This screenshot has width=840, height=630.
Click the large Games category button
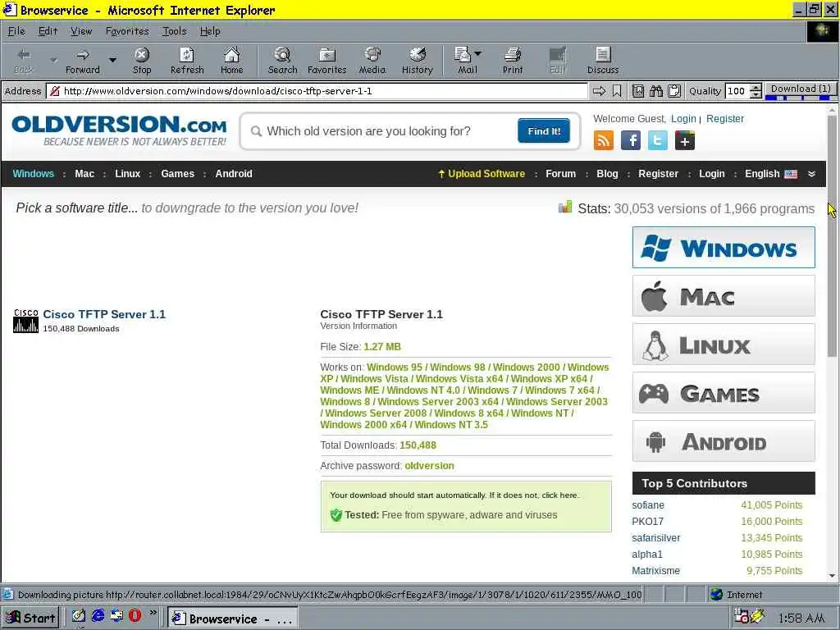click(x=724, y=393)
